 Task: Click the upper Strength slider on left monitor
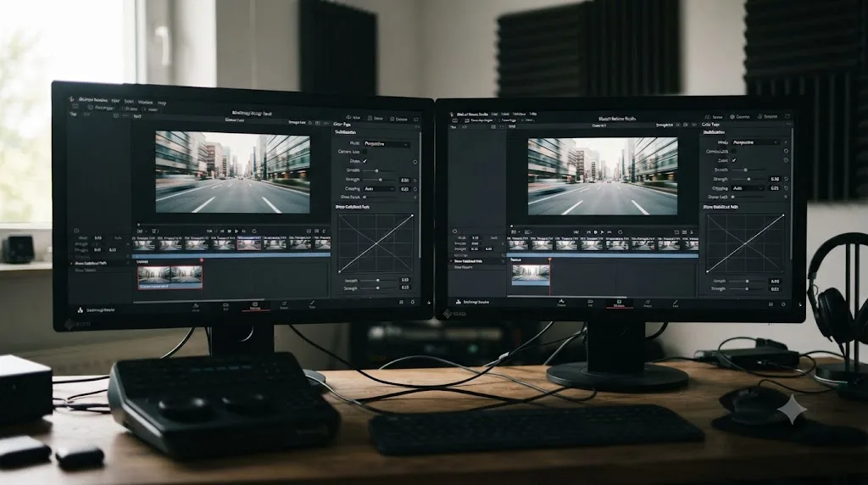click(x=379, y=180)
